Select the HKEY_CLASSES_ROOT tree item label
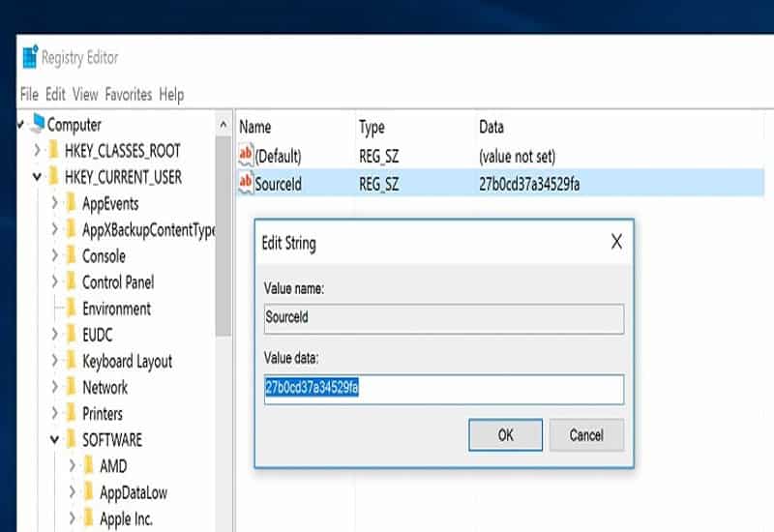Viewport: 774px width, 532px height. pyautogui.click(x=123, y=151)
